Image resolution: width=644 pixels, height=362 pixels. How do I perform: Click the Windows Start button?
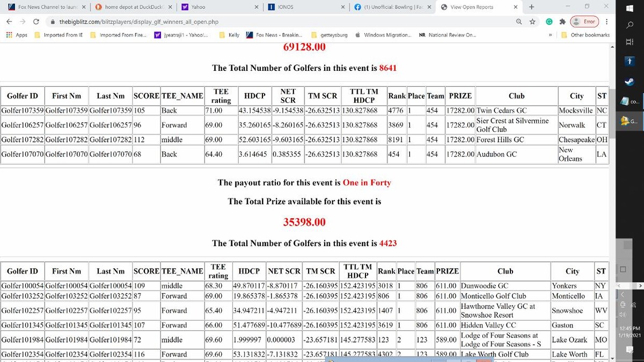pos(630,8)
